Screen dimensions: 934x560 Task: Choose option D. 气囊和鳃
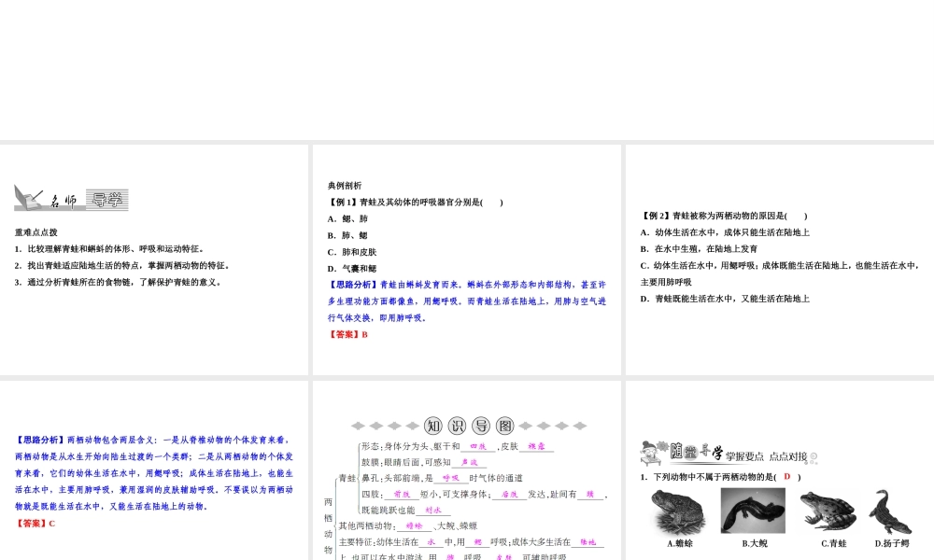[352, 269]
